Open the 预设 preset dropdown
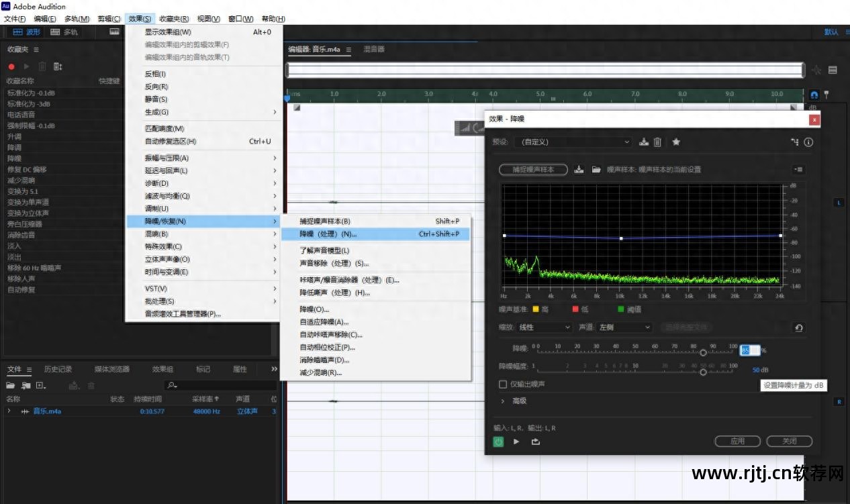Viewport: 850px width, 504px height. point(572,142)
